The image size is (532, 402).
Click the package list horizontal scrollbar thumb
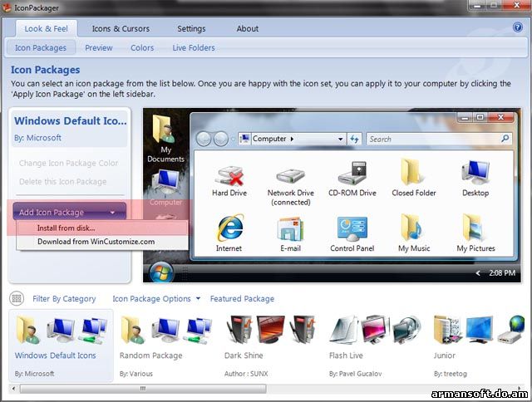[x=143, y=389]
